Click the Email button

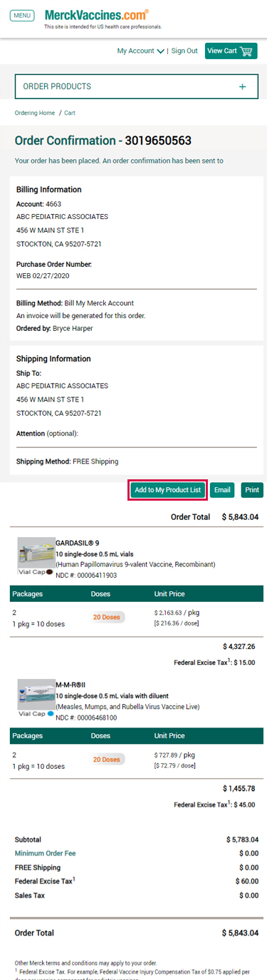pyautogui.click(x=223, y=490)
